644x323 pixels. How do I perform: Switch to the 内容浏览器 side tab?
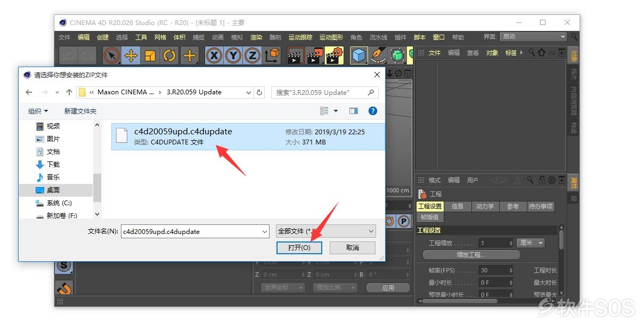coord(574,101)
